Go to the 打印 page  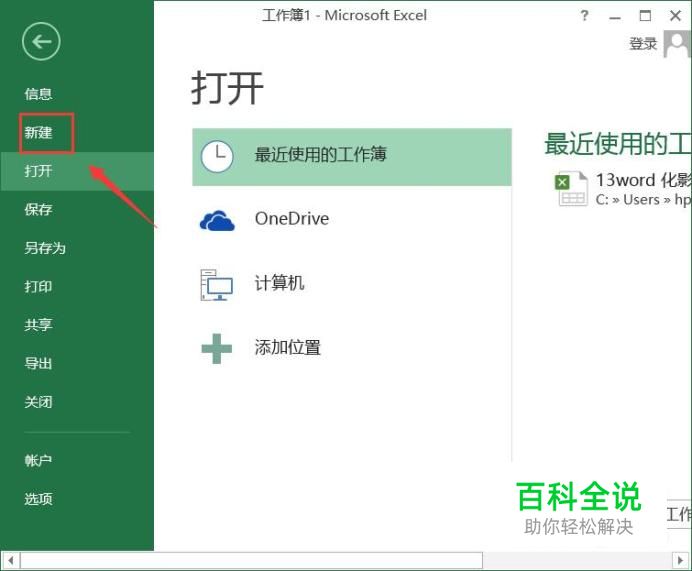coord(38,286)
